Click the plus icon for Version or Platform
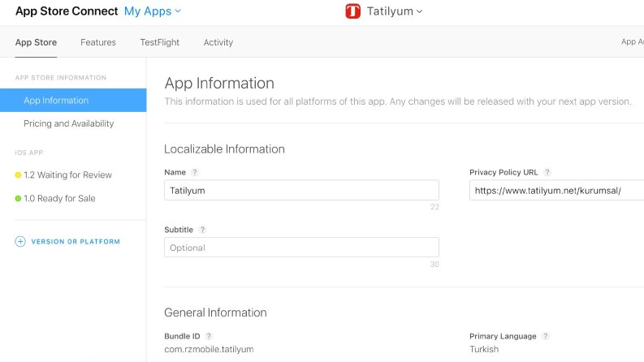The height and width of the screenshot is (362, 644). click(x=20, y=241)
